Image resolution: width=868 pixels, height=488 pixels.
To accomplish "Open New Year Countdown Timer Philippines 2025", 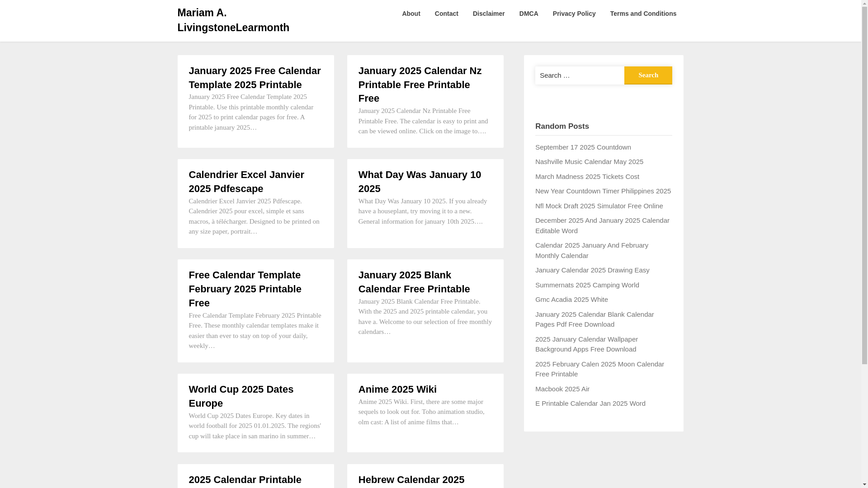I will point(603,191).
